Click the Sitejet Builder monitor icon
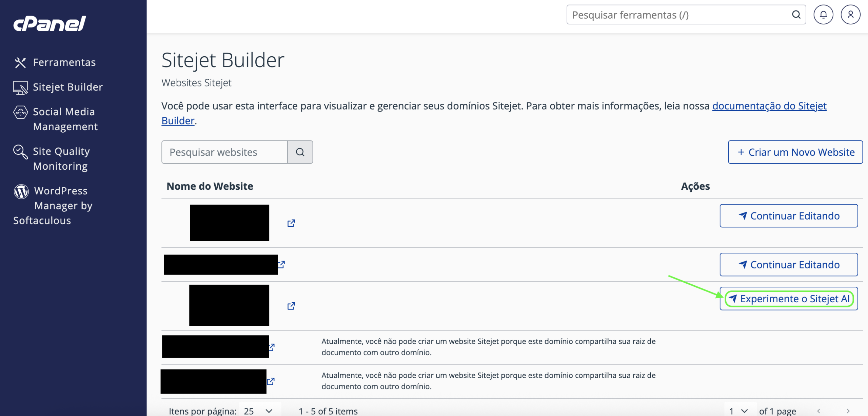 coord(20,88)
